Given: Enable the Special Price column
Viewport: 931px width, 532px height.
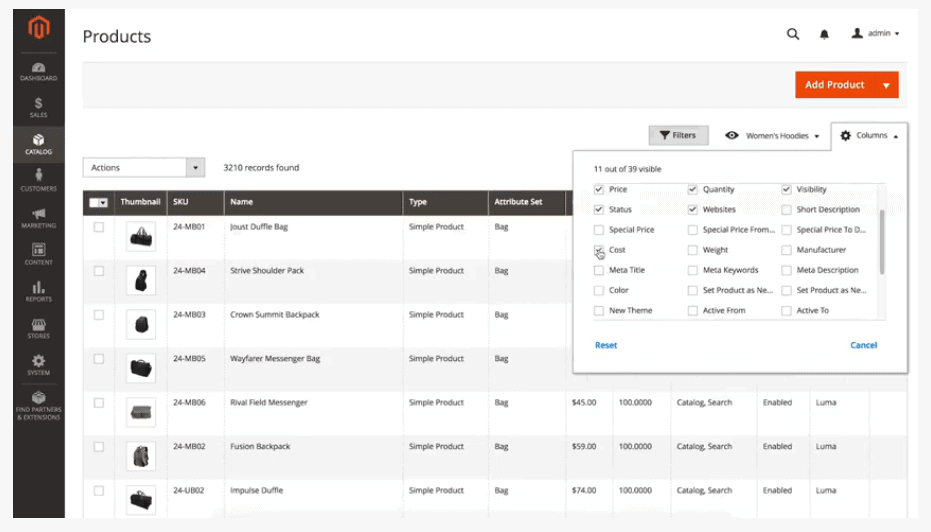Looking at the screenshot, I should tap(598, 230).
